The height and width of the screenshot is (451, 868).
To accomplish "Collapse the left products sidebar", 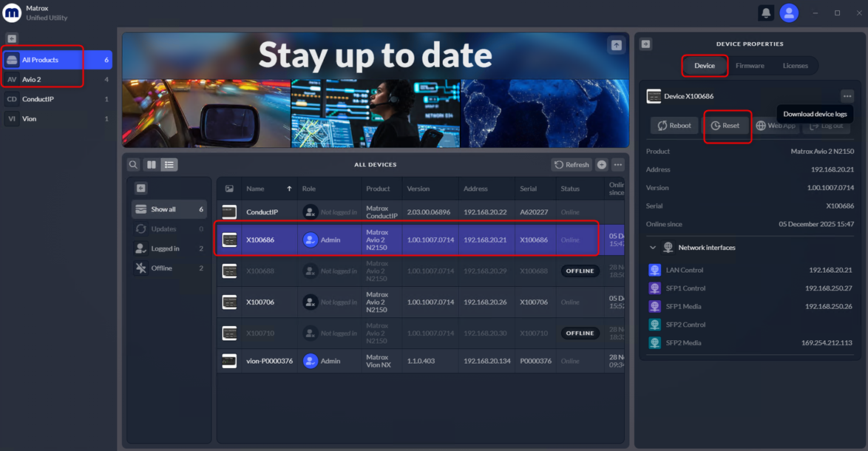I will pos(12,38).
